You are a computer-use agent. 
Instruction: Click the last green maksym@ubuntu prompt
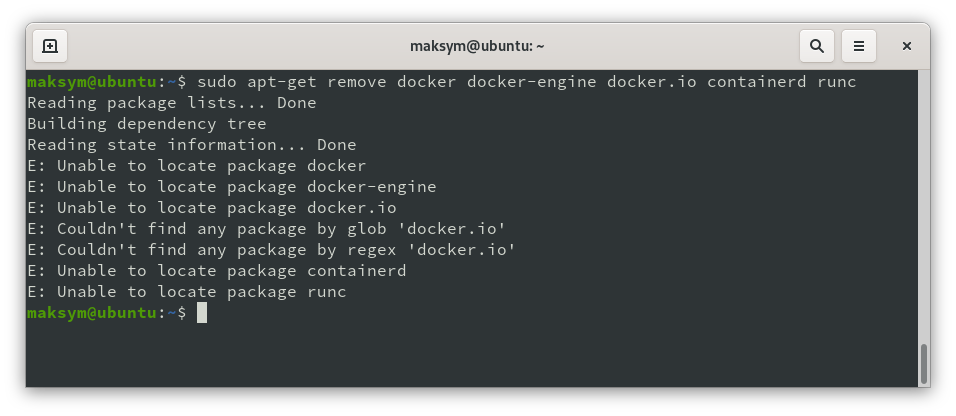[92, 313]
